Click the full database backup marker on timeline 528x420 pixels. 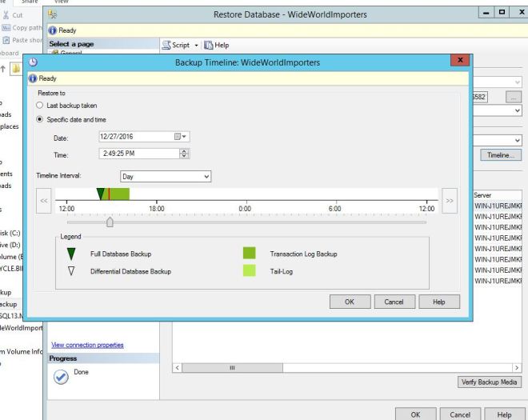(x=100, y=194)
